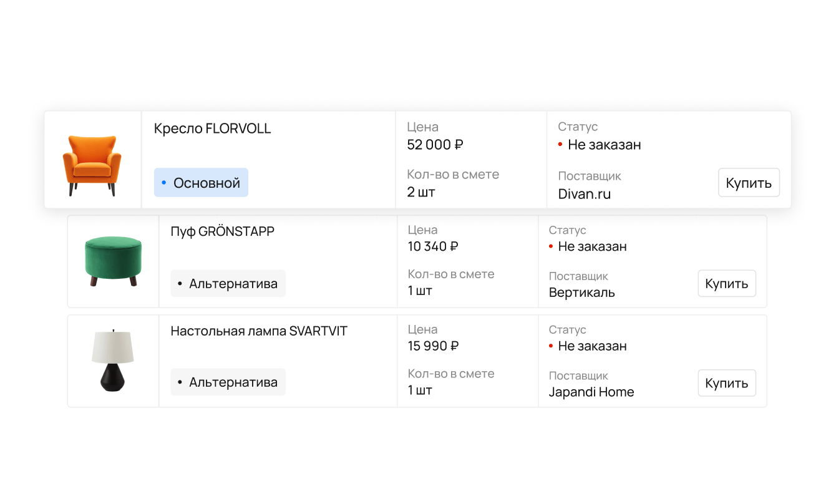Open supplier Divan.ru
This screenshot has height=504, width=836.
point(584,194)
